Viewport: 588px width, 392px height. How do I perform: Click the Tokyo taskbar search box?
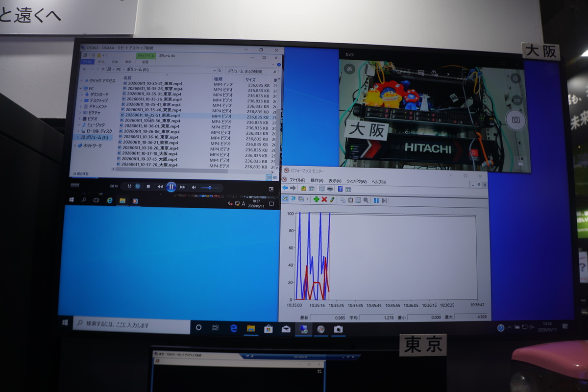click(131, 325)
